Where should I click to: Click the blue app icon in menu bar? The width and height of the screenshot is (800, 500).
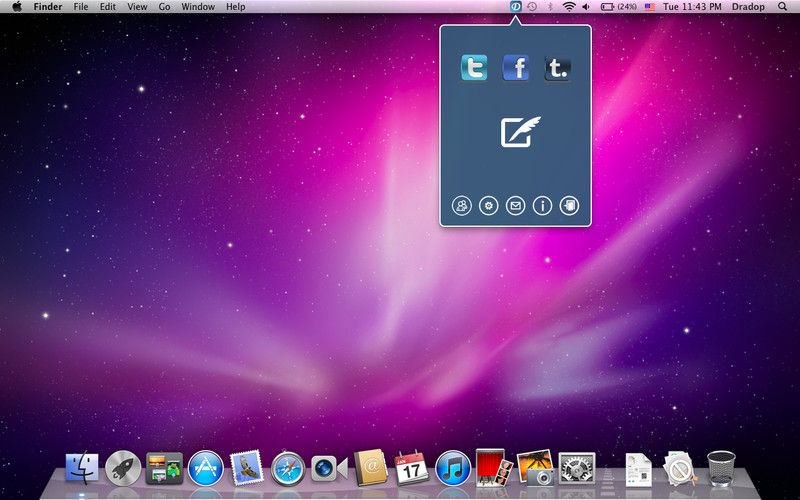pos(515,7)
